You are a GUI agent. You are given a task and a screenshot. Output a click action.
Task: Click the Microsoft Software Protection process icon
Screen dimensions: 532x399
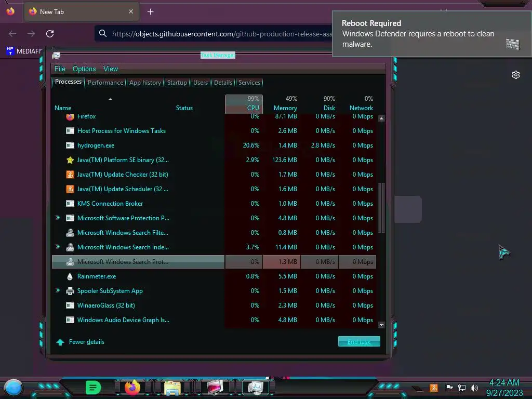click(x=70, y=218)
